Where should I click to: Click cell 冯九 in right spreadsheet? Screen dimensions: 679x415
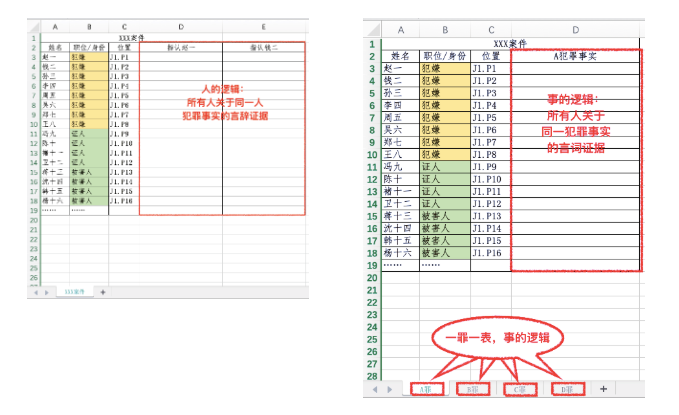pyautogui.click(x=401, y=167)
